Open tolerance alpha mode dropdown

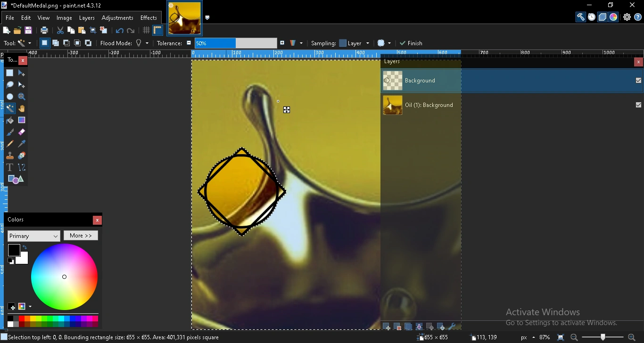[296, 43]
